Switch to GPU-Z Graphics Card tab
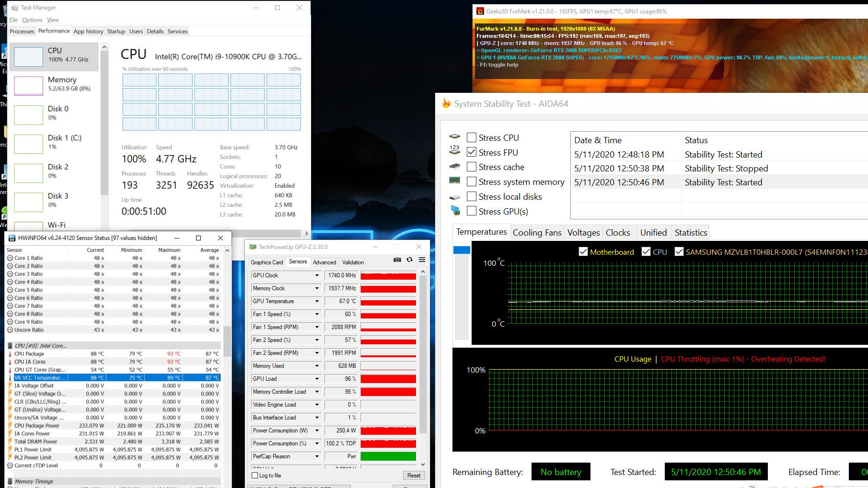 pos(267,262)
